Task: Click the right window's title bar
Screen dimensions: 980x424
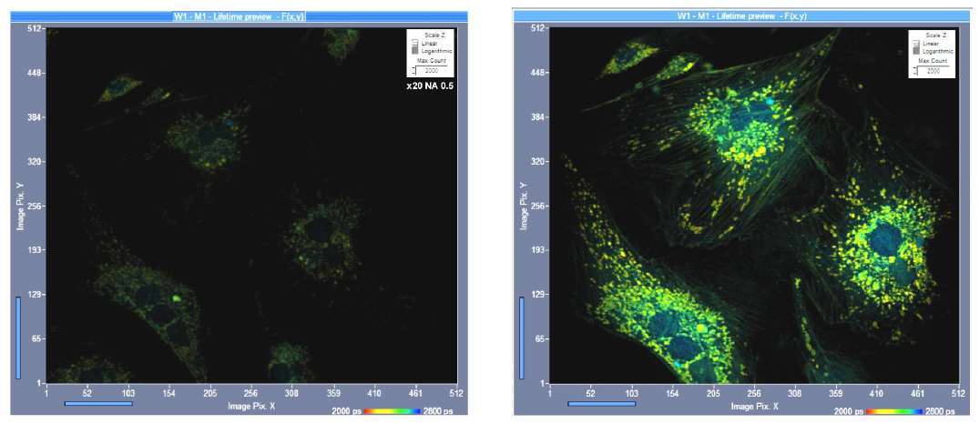Action: [740, 15]
